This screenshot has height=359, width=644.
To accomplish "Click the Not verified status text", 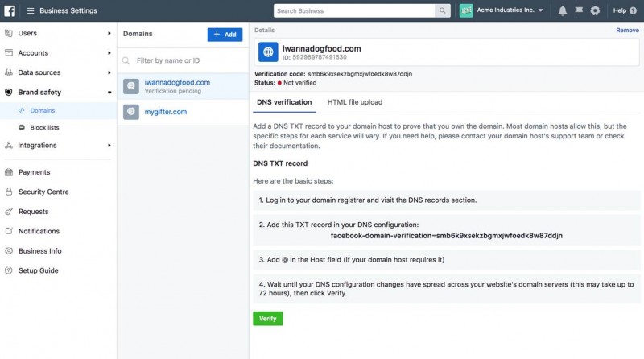I will point(299,83).
